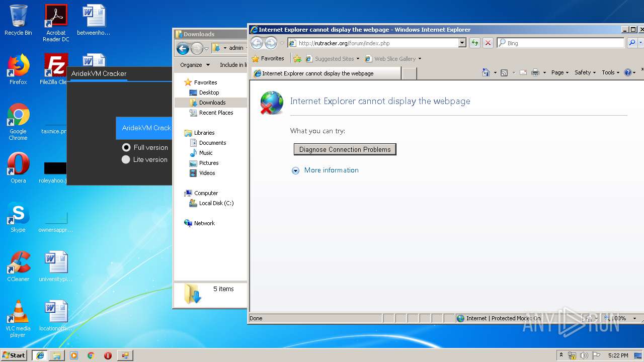Refresh the page in Internet Explorer
644x362 pixels.
coord(474,43)
